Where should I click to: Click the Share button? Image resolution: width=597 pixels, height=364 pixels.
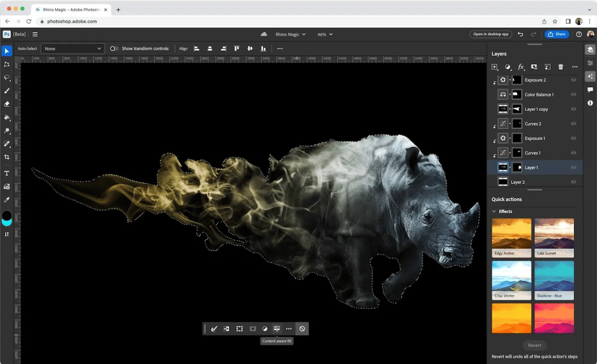[x=556, y=34]
